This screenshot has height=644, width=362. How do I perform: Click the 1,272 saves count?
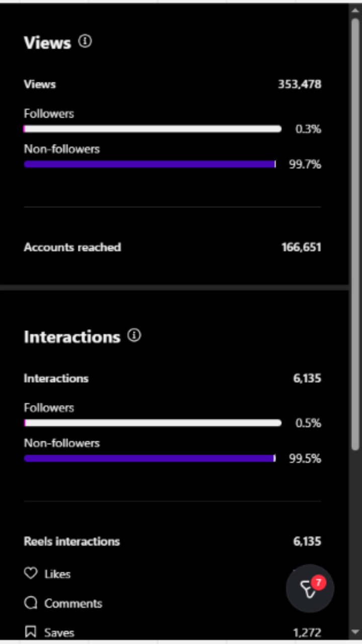tap(307, 632)
